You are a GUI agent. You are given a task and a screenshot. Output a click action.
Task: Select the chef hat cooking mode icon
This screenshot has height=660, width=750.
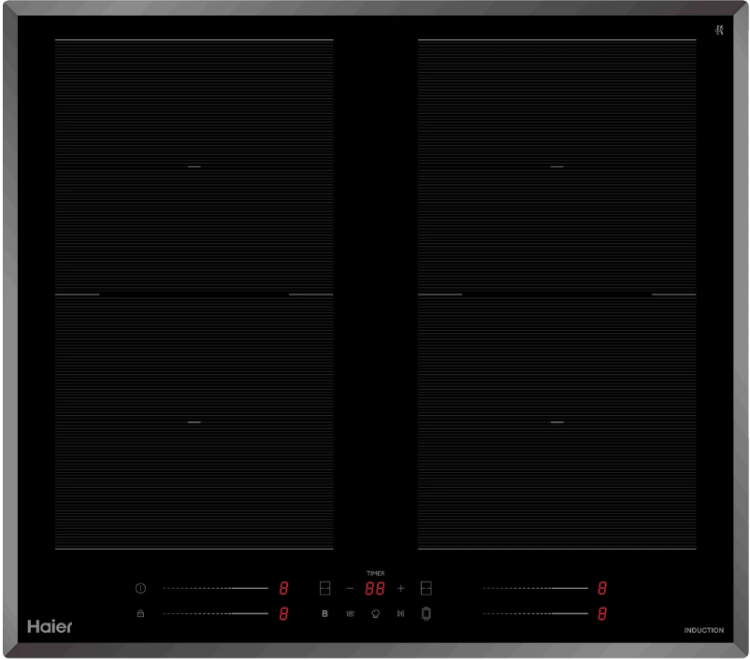[375, 613]
